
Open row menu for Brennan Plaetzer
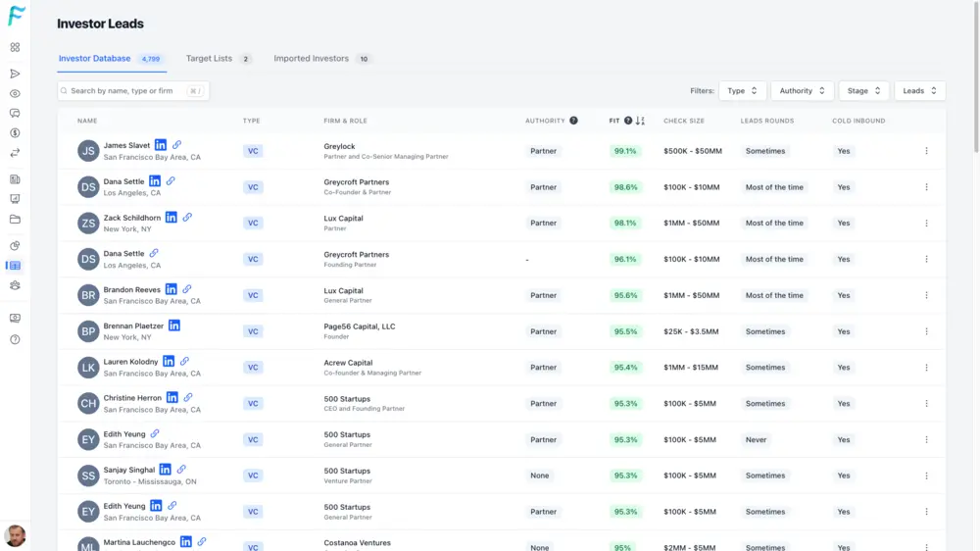pos(926,331)
